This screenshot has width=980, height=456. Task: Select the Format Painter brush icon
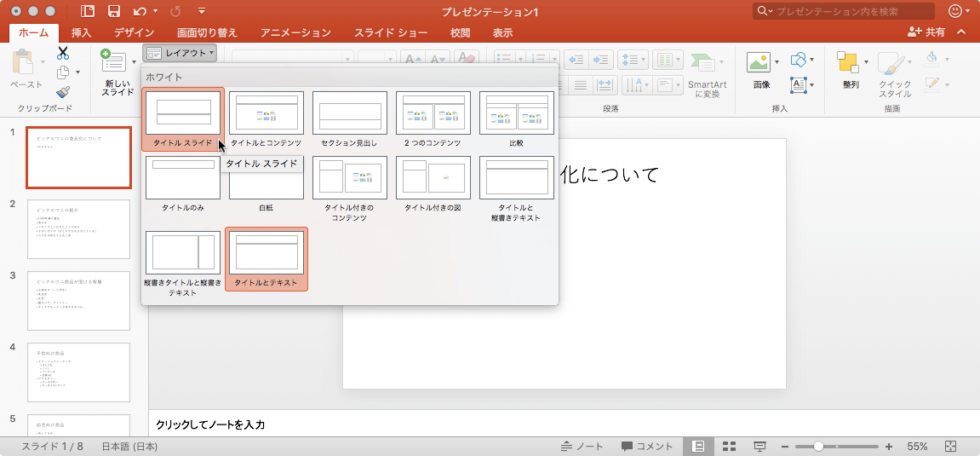pyautogui.click(x=63, y=92)
